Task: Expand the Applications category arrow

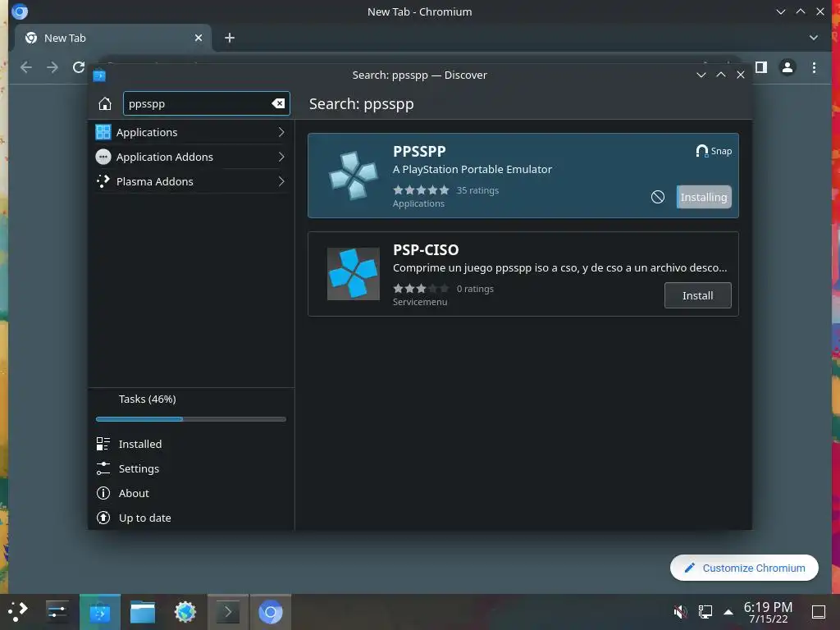Action: click(x=281, y=132)
